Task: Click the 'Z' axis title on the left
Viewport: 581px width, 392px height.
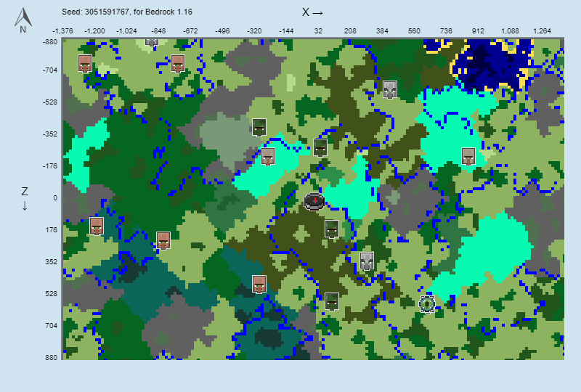Action: click(x=25, y=192)
